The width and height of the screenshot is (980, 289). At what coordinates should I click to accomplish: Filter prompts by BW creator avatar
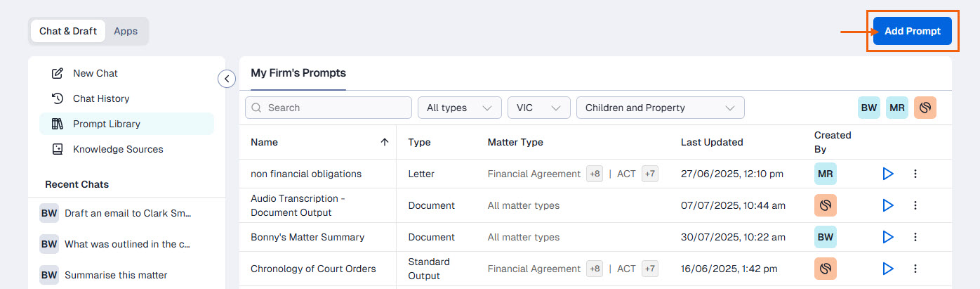[x=869, y=108]
